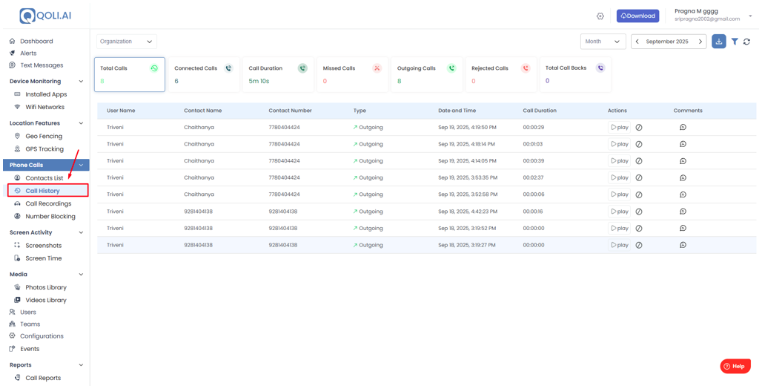Click the Missed Calls red icon
Screen dimensions: 759x388
(x=377, y=69)
